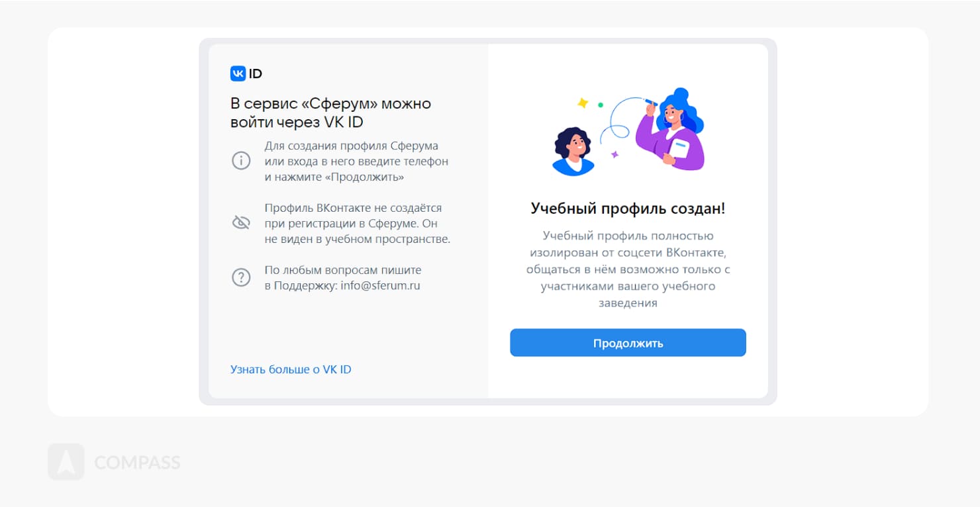Click the info@sferum.ru support email
Image resolution: width=980 pixels, height=507 pixels.
point(381,286)
